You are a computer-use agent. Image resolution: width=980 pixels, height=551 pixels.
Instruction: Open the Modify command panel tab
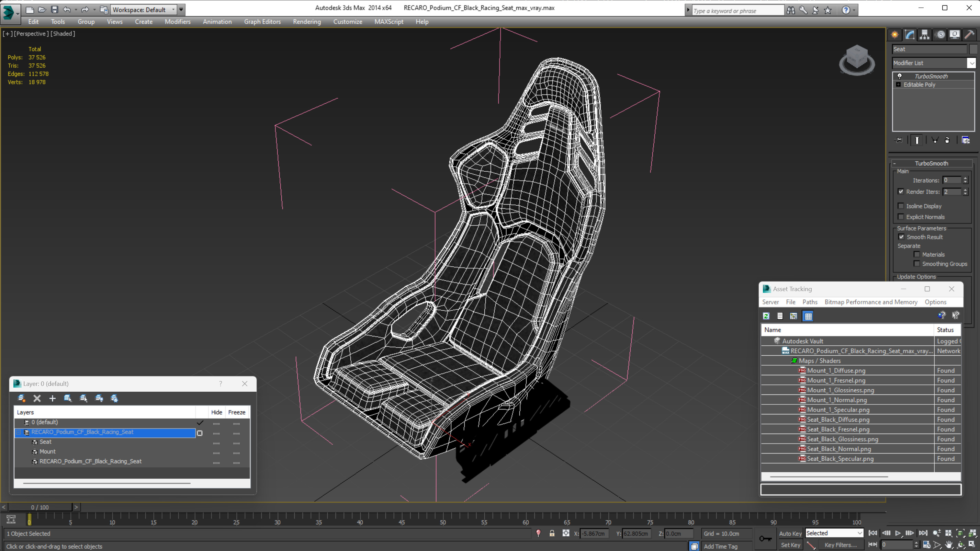[910, 35]
